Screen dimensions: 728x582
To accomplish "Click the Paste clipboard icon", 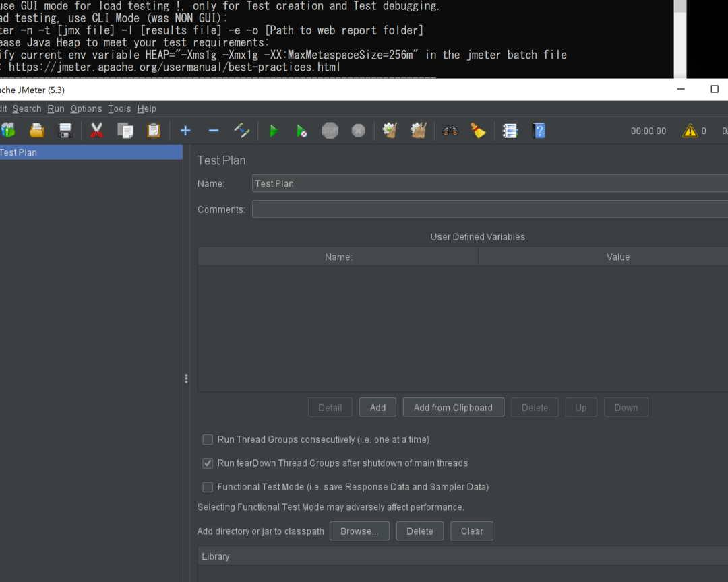I will 154,131.
